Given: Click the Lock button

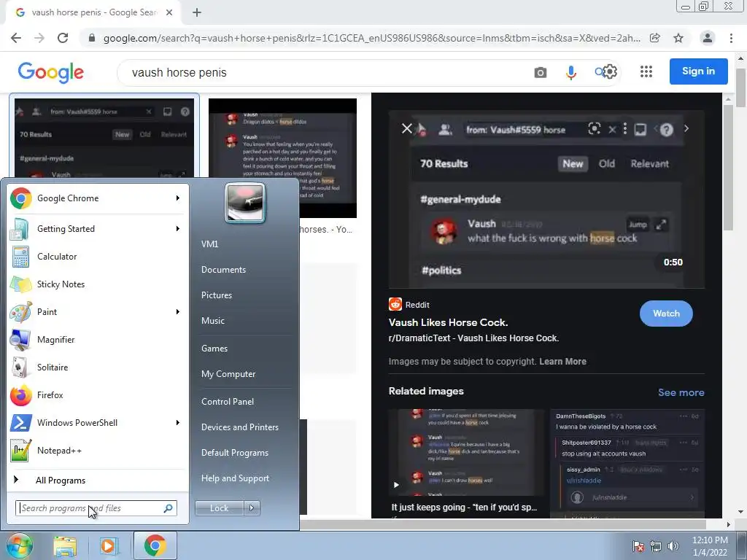Looking at the screenshot, I should [x=219, y=508].
